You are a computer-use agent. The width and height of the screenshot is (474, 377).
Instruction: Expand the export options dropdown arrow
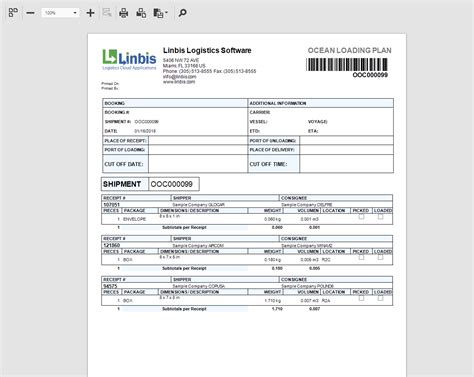166,13
